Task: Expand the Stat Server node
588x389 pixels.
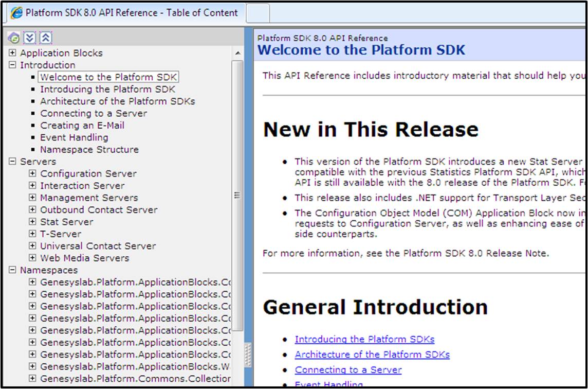Action: (x=32, y=222)
